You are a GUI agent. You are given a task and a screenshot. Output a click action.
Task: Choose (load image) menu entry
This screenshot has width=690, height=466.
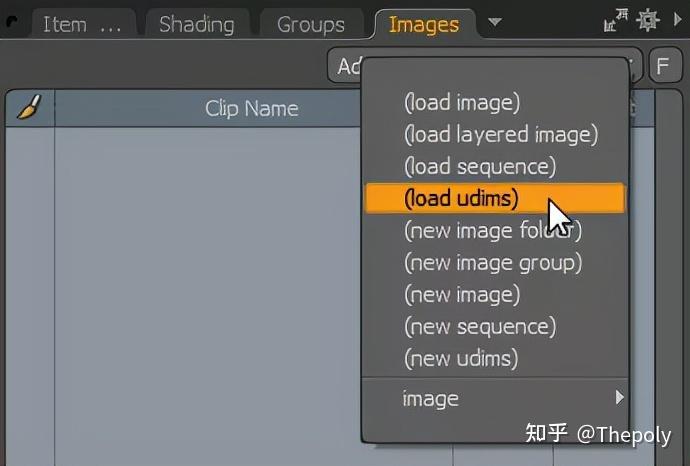click(x=461, y=102)
